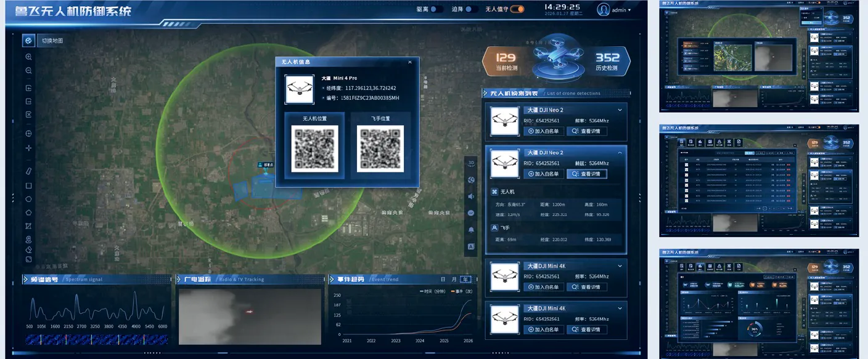Switch map to 3D view icon
This screenshot has height=359, width=868.
tap(471, 163)
